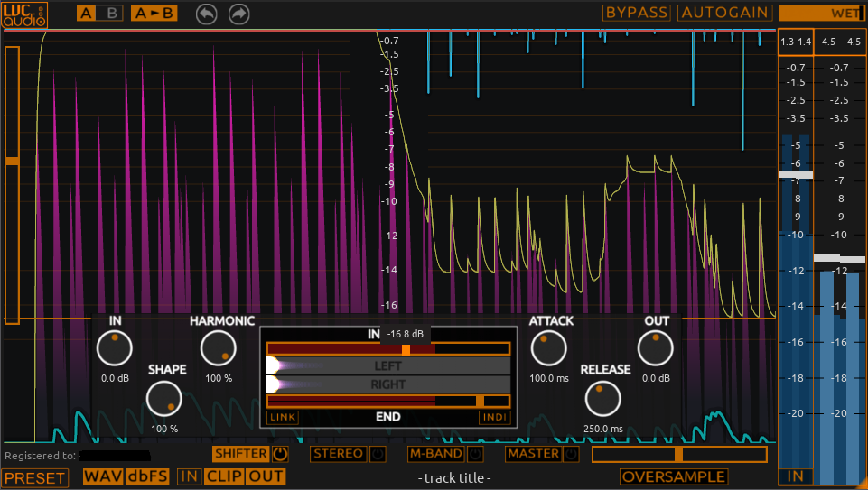The image size is (868, 490).
Task: Click the HARMONIC knob
Action: pyautogui.click(x=218, y=348)
